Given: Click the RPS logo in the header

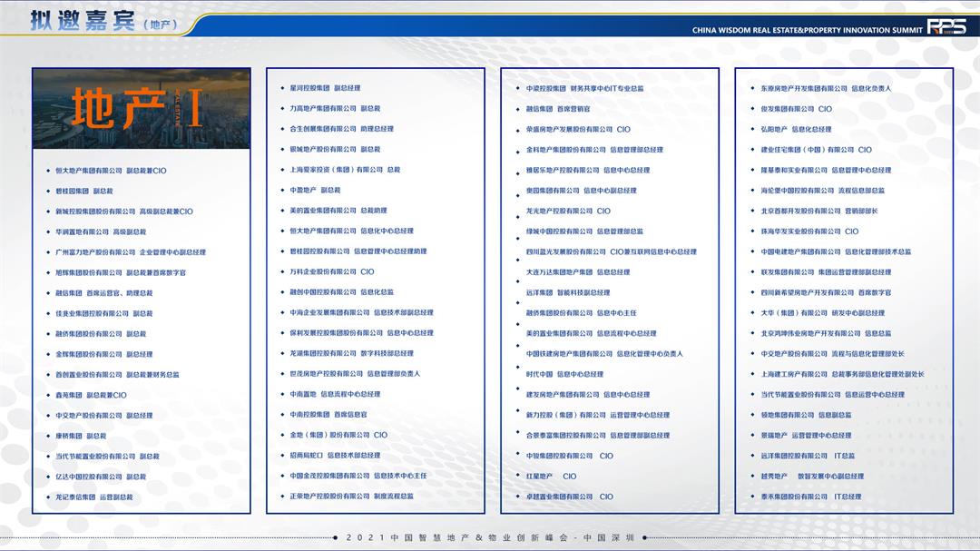Looking at the screenshot, I should [x=946, y=27].
